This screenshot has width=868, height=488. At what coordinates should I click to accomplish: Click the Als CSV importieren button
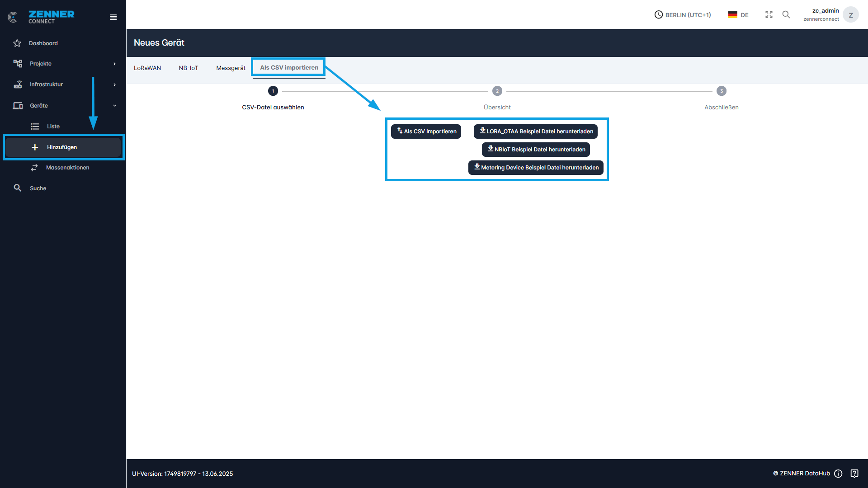pyautogui.click(x=425, y=131)
